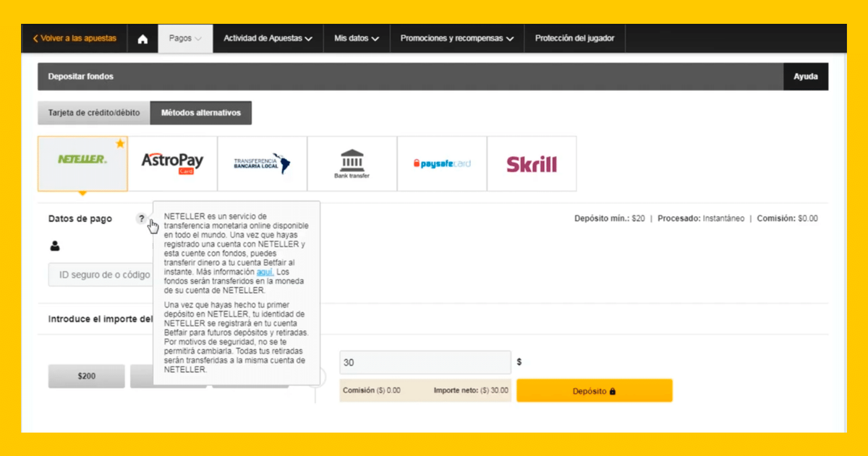
Task: Select the AstroPay Card payment method
Action: 172,163
